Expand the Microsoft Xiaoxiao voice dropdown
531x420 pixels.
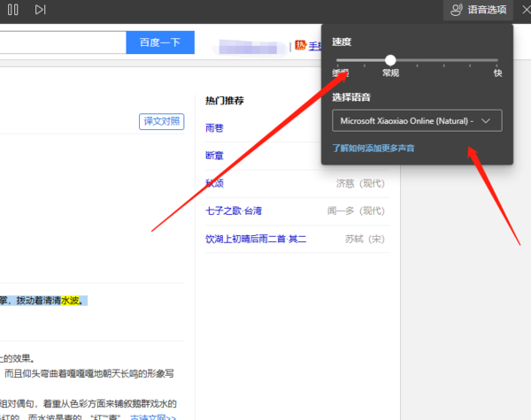pyautogui.click(x=416, y=120)
